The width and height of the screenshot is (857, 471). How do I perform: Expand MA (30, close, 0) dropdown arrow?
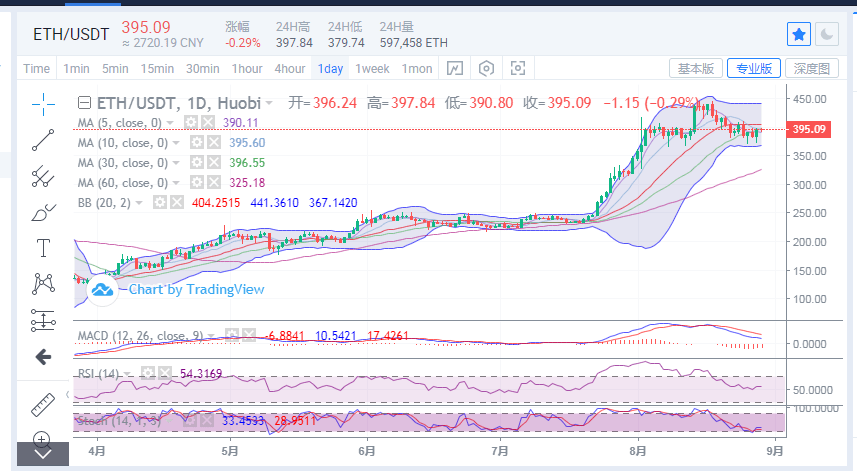[x=176, y=163]
